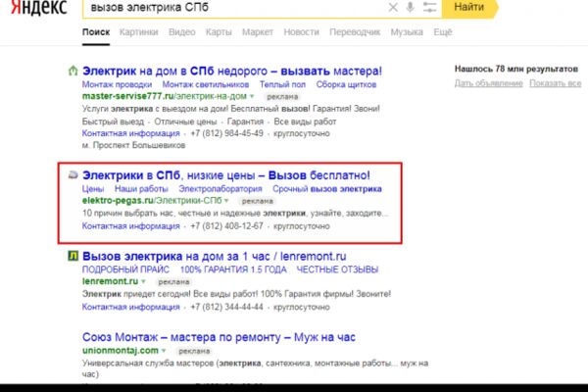The height and width of the screenshot is (392, 588).
Task: Expand the Ещё menu
Action: tap(443, 32)
